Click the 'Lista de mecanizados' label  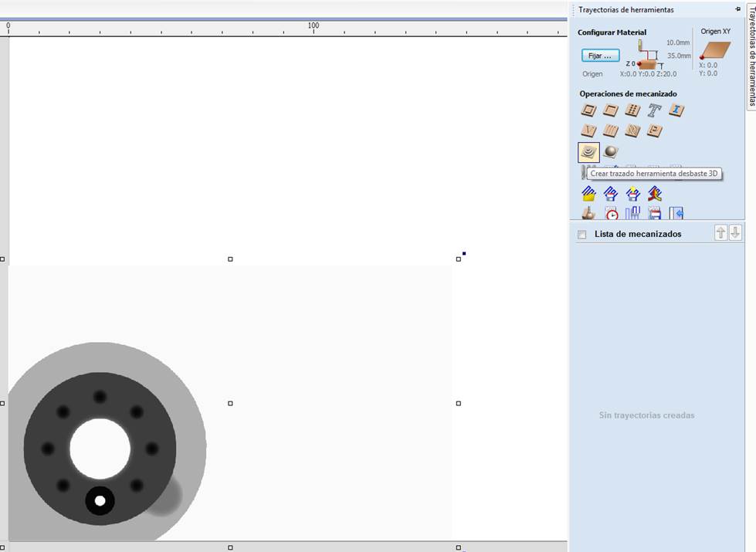click(638, 234)
